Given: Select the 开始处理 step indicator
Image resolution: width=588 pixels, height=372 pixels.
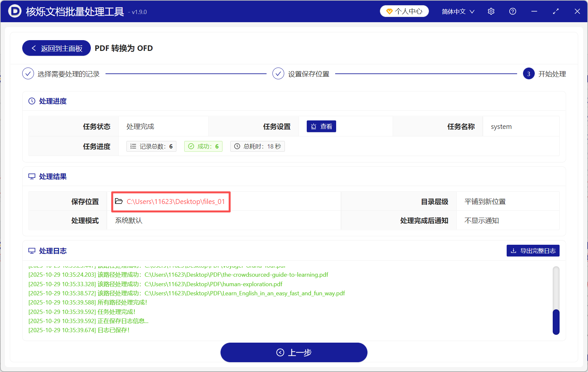Looking at the screenshot, I should (x=528, y=74).
